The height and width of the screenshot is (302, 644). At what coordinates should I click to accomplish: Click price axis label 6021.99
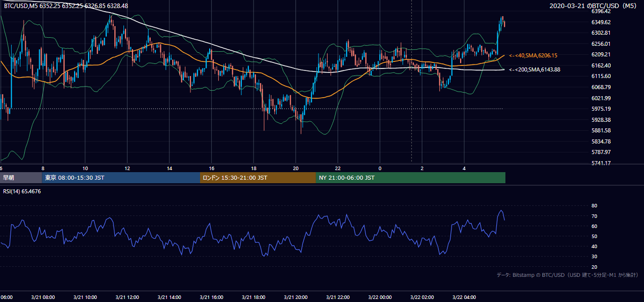coord(601,98)
